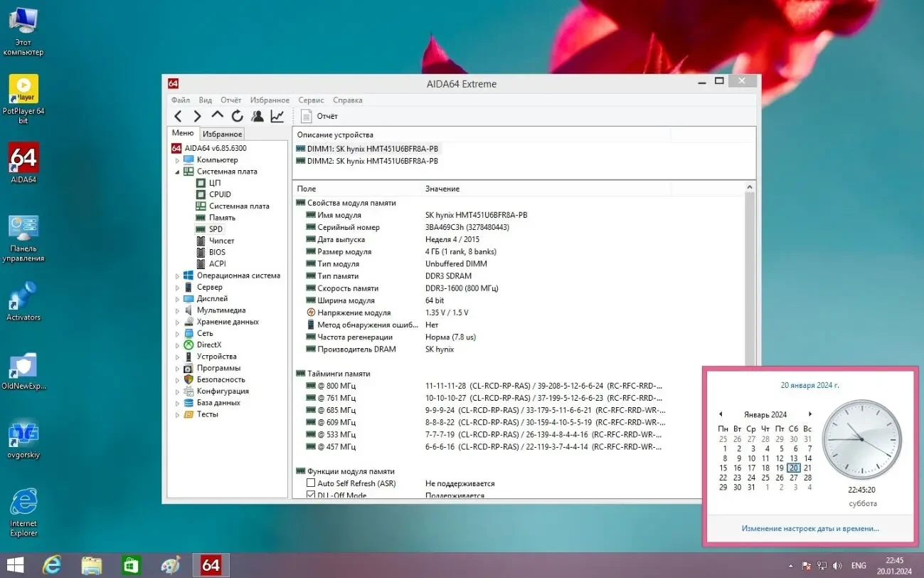Click the Back navigation arrow in AIDA64 toolbar

coord(177,115)
